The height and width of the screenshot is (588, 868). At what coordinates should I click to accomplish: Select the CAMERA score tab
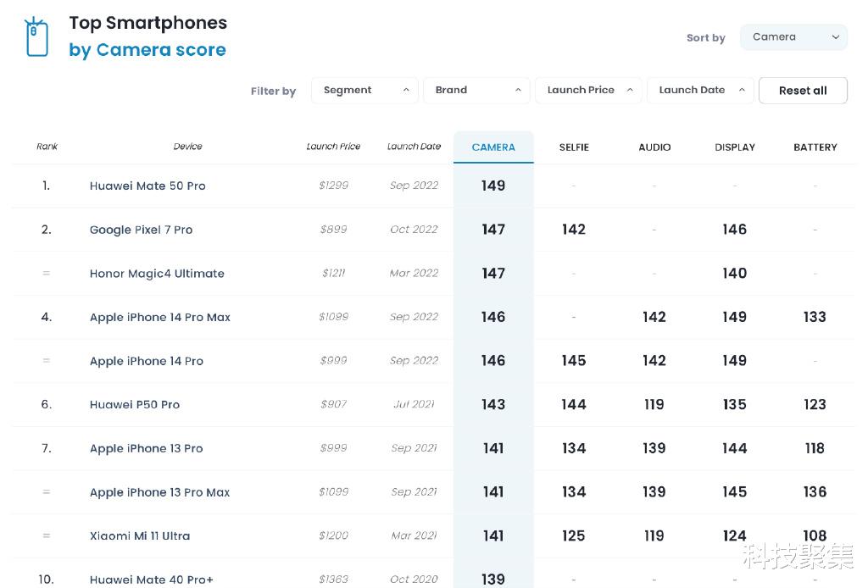coord(493,147)
